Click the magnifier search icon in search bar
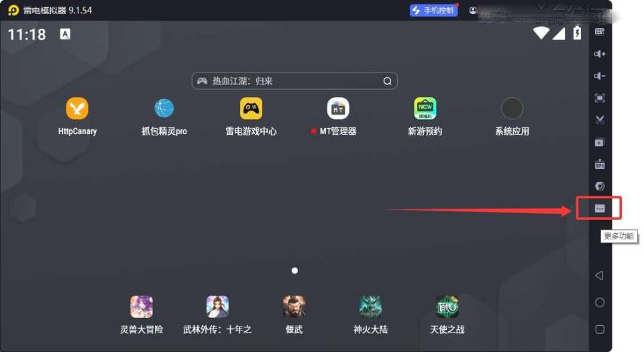Viewport: 644px width, 352px height. pos(387,81)
